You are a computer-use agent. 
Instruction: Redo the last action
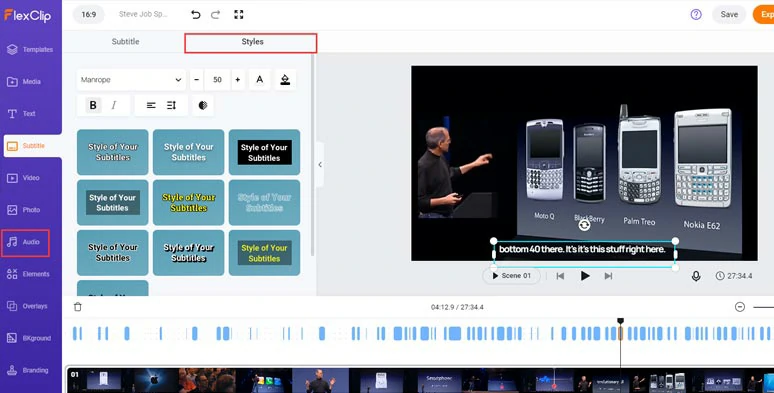point(216,14)
